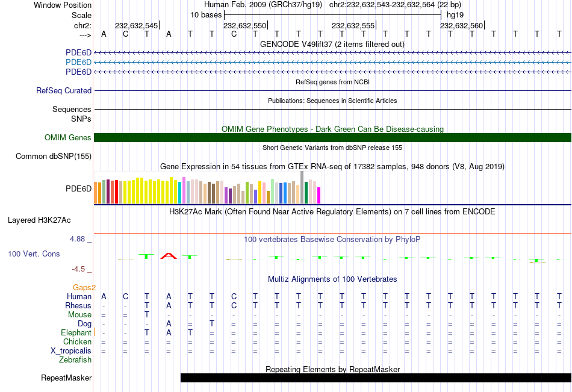Open the Multiz Alignments of 100 Vertebrates title
Viewport: 572px width, 392px height.
point(332,279)
